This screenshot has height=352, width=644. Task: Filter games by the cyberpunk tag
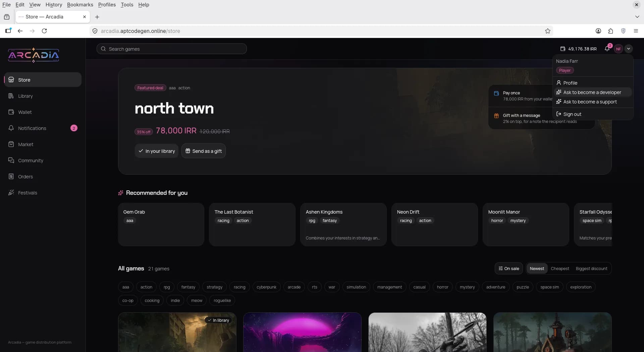tap(266, 287)
